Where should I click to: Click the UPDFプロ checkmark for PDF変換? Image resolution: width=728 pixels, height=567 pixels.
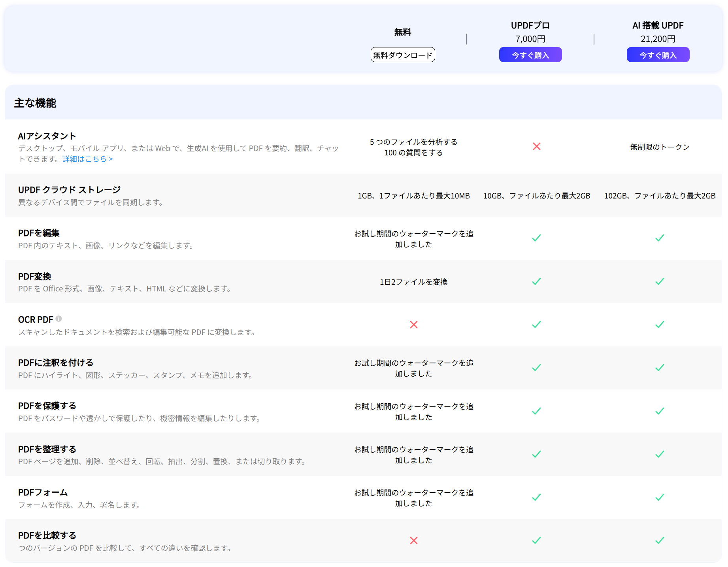537,282
